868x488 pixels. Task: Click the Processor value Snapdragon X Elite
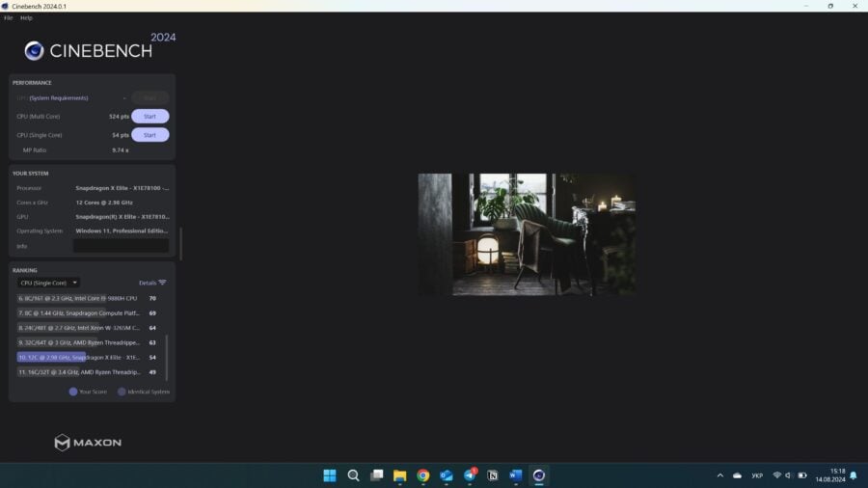(x=122, y=188)
